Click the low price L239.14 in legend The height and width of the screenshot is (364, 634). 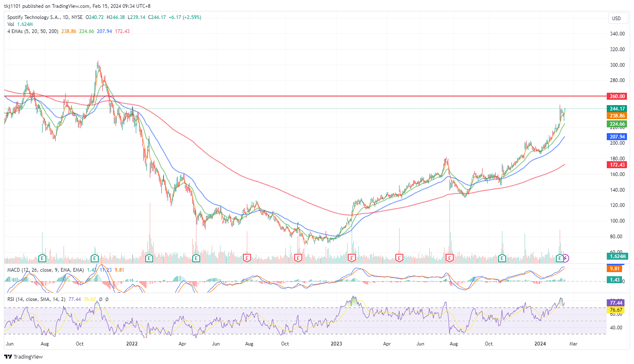pyautogui.click(x=137, y=17)
